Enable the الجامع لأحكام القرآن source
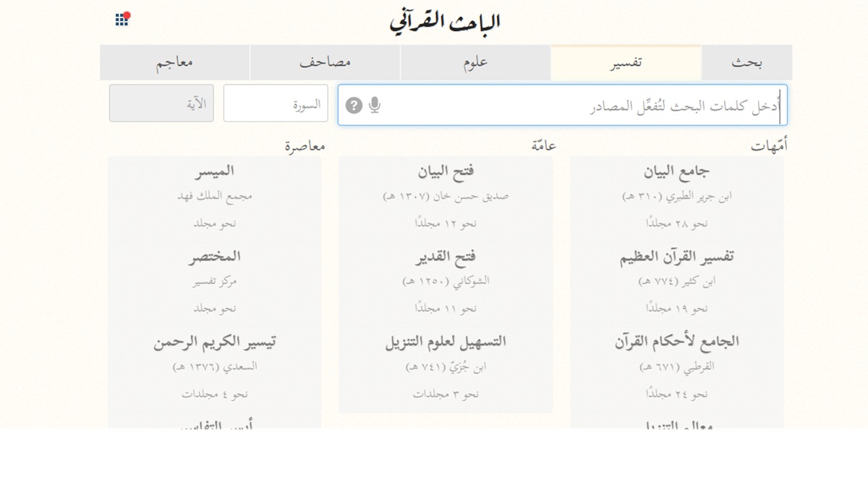This screenshot has height=488, width=868. (676, 366)
